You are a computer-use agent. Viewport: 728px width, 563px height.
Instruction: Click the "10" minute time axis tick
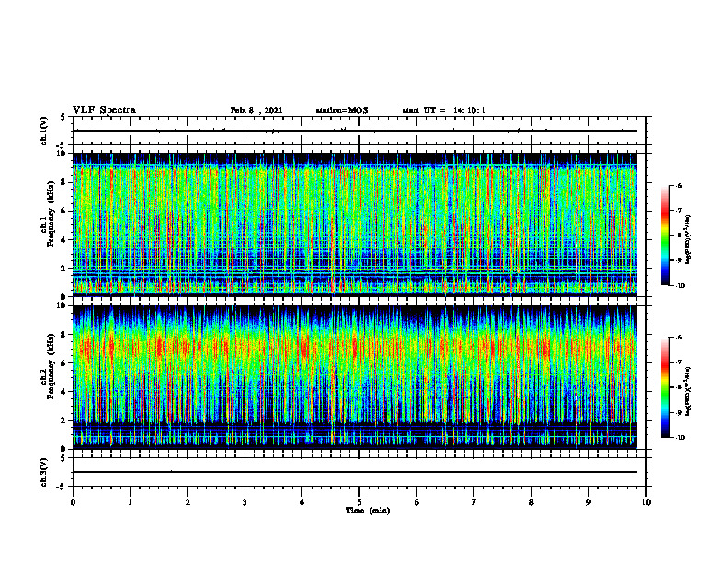[646, 502]
